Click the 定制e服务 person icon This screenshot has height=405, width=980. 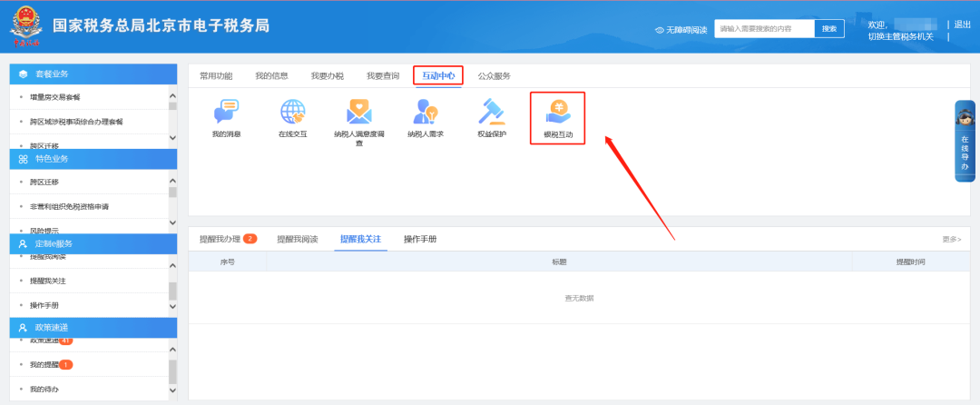[23, 243]
